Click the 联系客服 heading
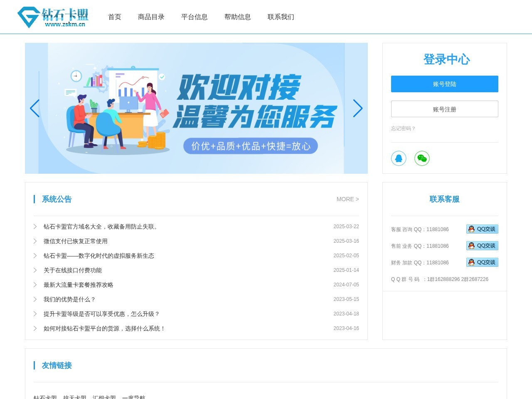 pyautogui.click(x=445, y=199)
